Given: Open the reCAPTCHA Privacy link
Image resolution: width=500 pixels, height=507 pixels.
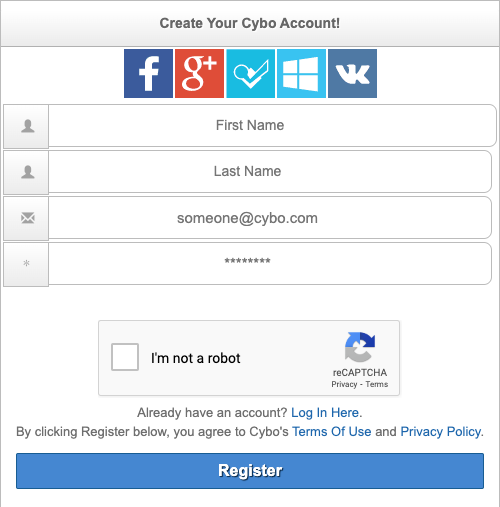Looking at the screenshot, I should click(x=344, y=384).
